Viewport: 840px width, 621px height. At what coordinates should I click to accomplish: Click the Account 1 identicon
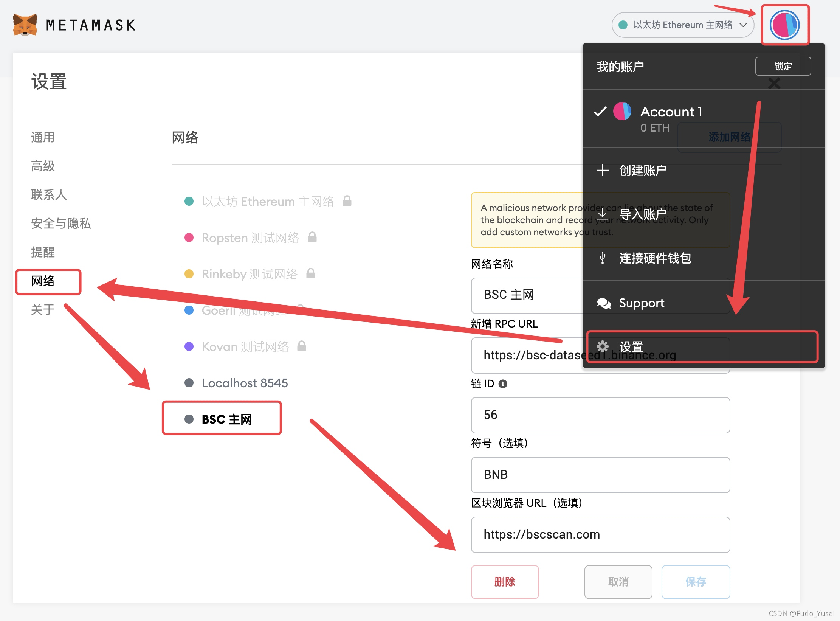[622, 112]
